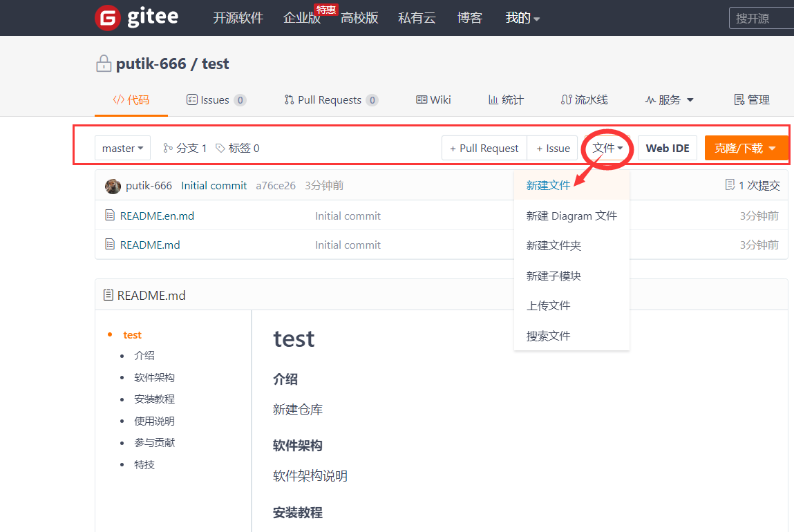Click the putik-666 user avatar
794x532 pixels.
pyautogui.click(x=113, y=186)
